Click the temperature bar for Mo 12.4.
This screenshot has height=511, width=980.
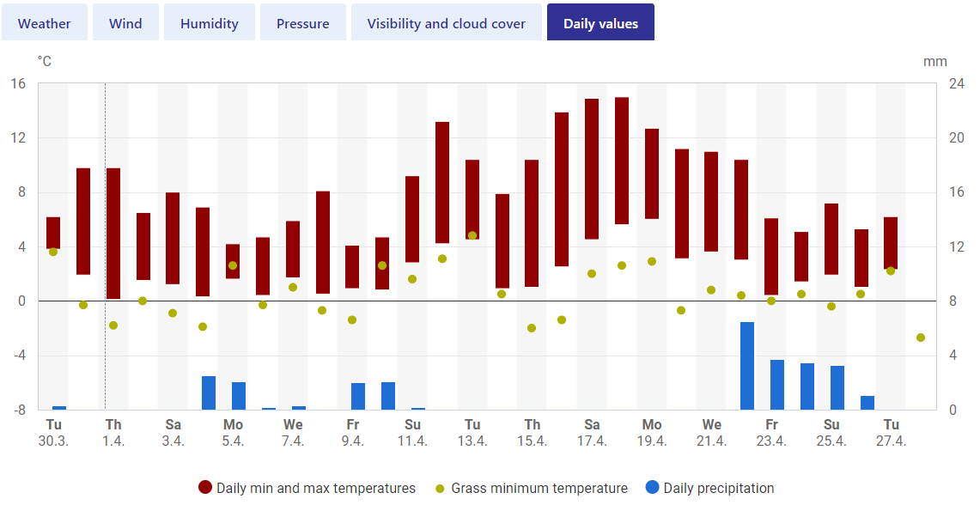442,182
